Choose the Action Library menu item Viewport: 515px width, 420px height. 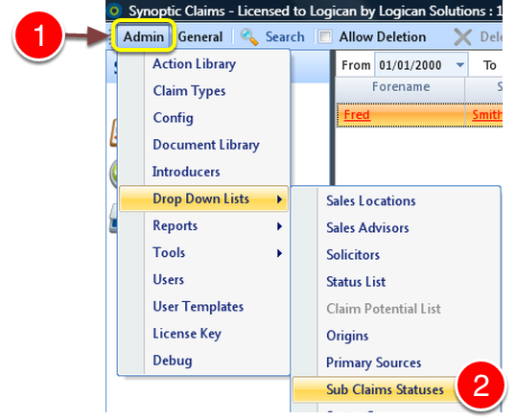(x=194, y=64)
